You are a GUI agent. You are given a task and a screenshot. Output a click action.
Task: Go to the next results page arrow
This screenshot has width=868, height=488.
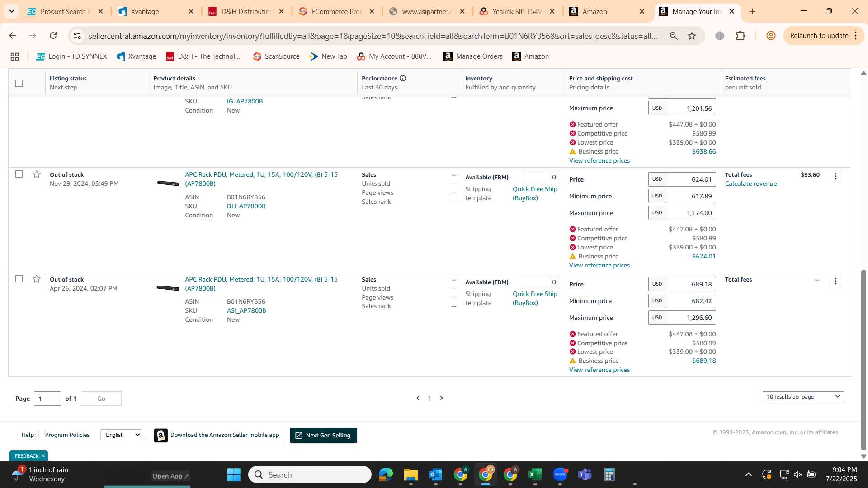442,398
